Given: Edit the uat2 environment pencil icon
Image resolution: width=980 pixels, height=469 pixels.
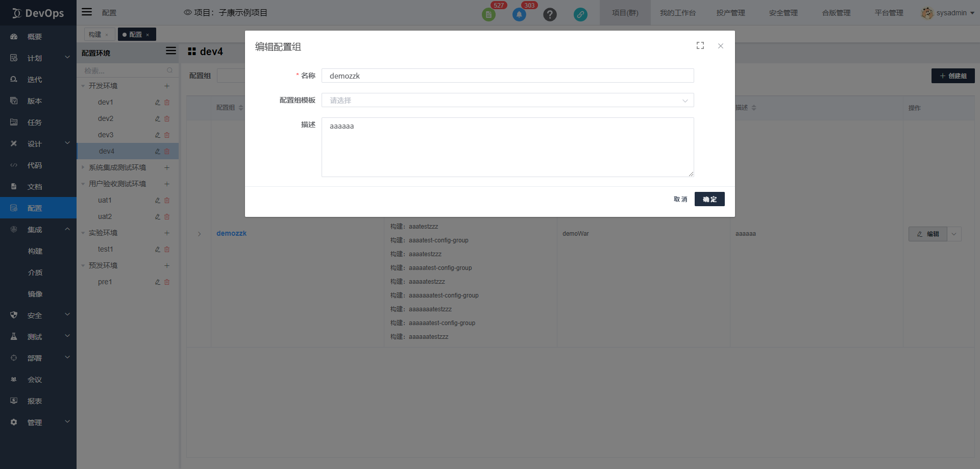Looking at the screenshot, I should tap(158, 217).
